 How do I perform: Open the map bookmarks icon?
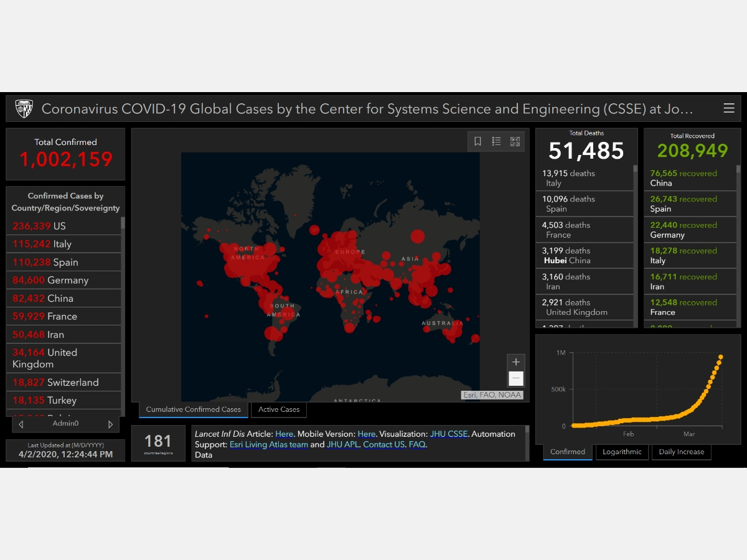[477, 141]
